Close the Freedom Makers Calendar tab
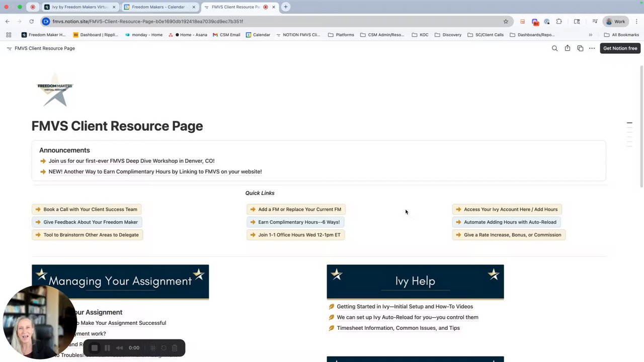Viewport: 644px width, 362px height. tap(194, 7)
